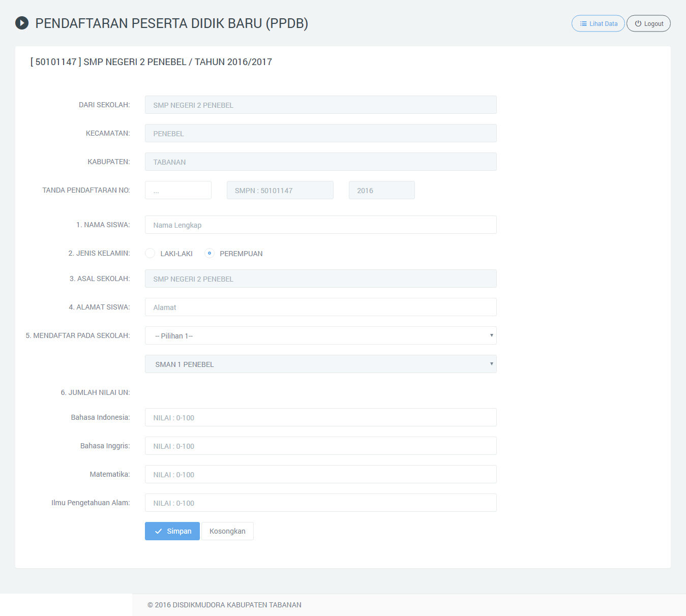Click the JUMLAH NILAI UN label

[95, 392]
